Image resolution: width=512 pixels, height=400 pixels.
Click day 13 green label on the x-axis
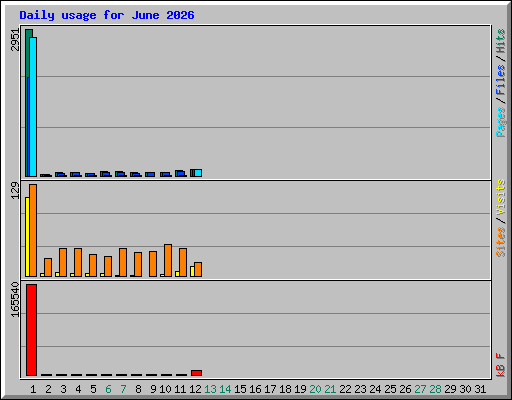coord(210,389)
